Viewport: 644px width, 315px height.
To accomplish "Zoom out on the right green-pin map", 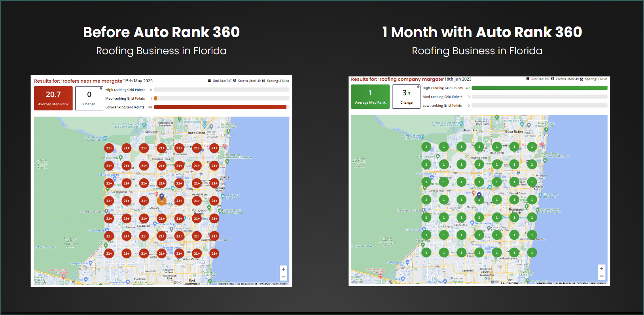I will click(x=602, y=276).
